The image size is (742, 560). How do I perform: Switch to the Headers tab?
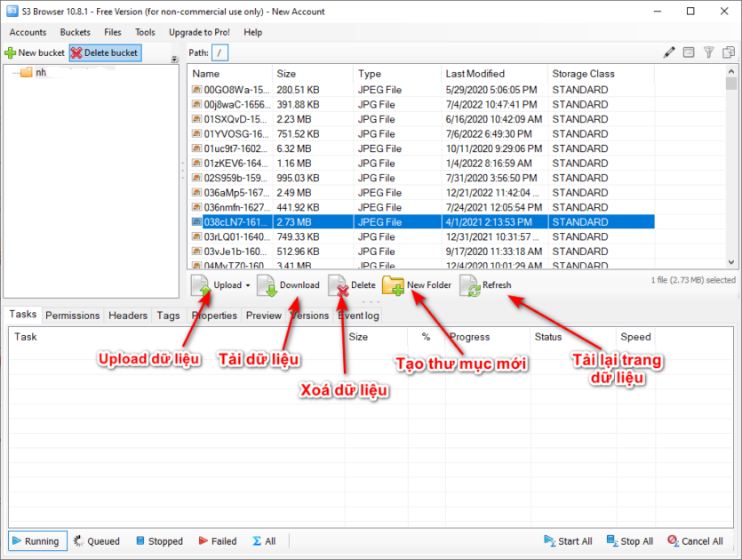point(128,316)
